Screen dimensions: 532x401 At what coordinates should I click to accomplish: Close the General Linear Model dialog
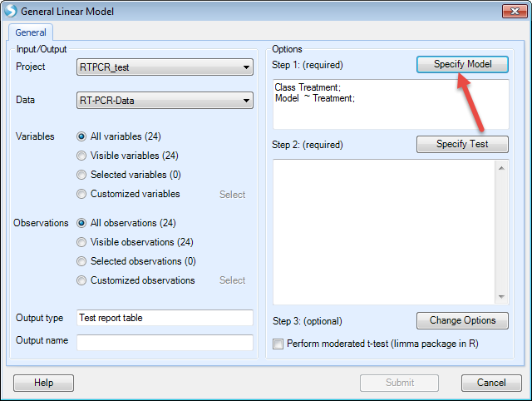[515, 11]
